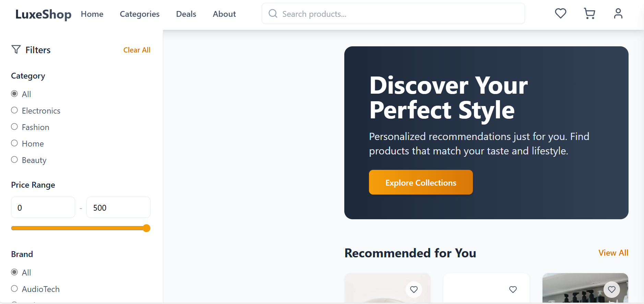Open the wishlist via heart icon
The width and height of the screenshot is (644, 304).
tap(560, 13)
